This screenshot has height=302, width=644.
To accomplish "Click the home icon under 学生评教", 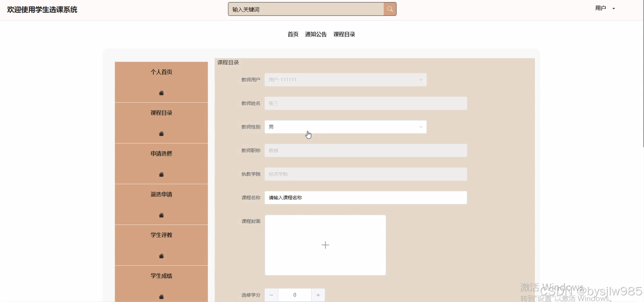I will pos(161,256).
